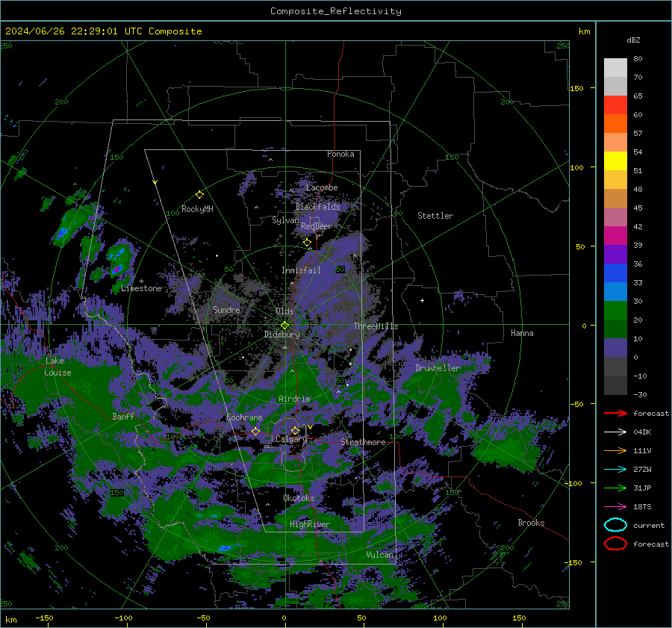Click the Olds city label

point(284,311)
